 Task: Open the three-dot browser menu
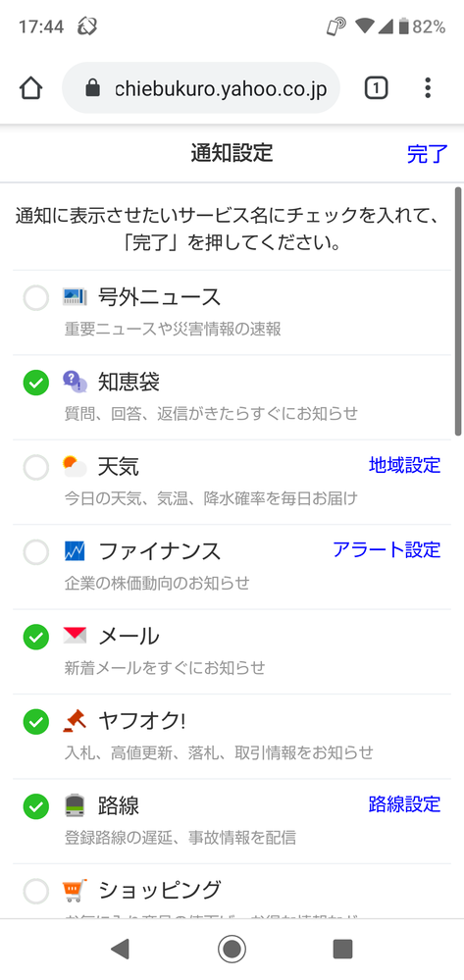428,88
